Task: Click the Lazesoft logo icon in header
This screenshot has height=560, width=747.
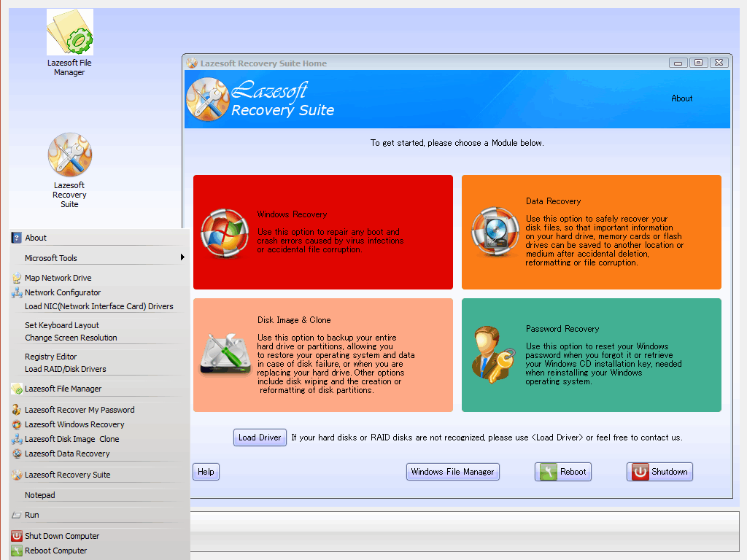Action: (208, 99)
